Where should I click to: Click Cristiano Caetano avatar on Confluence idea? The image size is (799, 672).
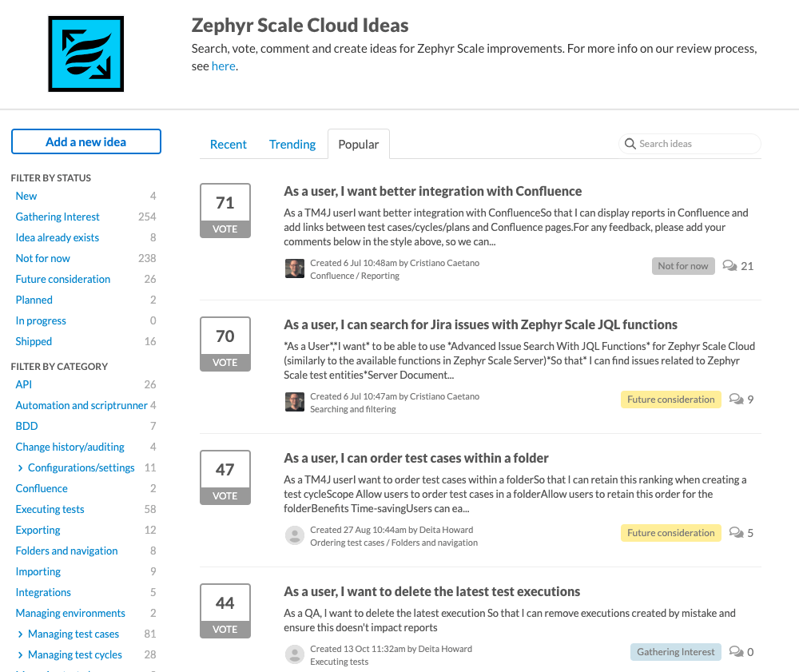(295, 268)
